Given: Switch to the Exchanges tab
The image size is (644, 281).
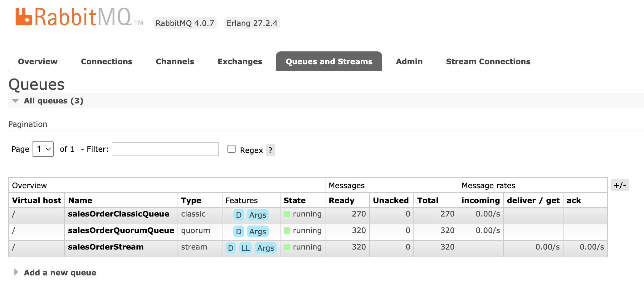Looking at the screenshot, I should coord(240,61).
